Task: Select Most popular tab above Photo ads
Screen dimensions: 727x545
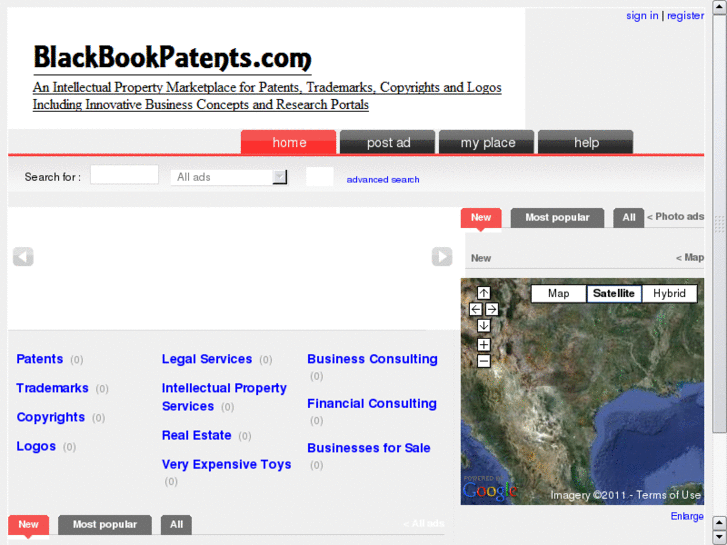Action: tap(557, 218)
